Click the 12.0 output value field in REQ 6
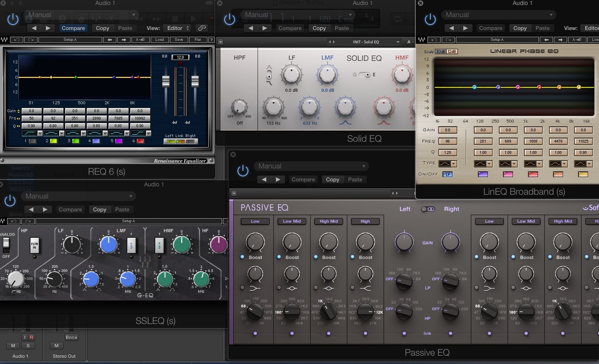Screen dimensions: 599x364 tap(180, 57)
